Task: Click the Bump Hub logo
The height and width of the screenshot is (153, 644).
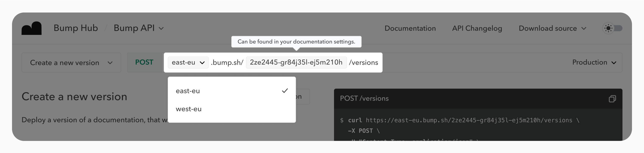Action: pos(31,28)
